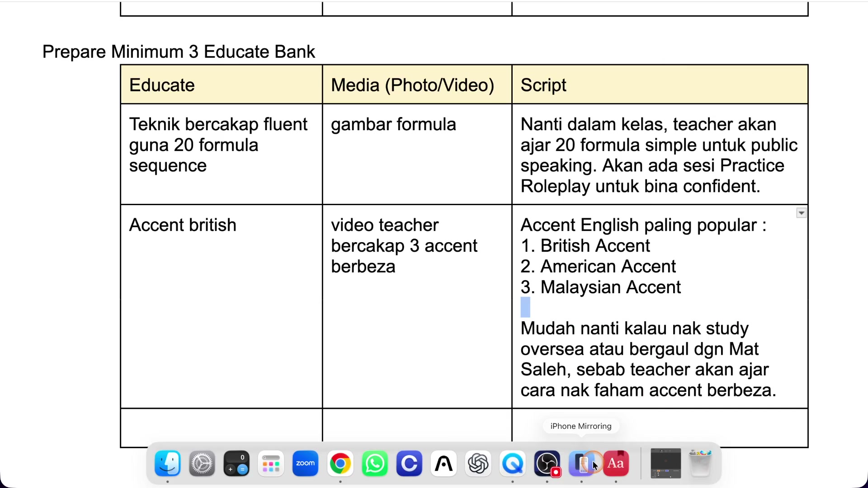Open Launchpad apps grid icon
The height and width of the screenshot is (488, 868).
271,464
